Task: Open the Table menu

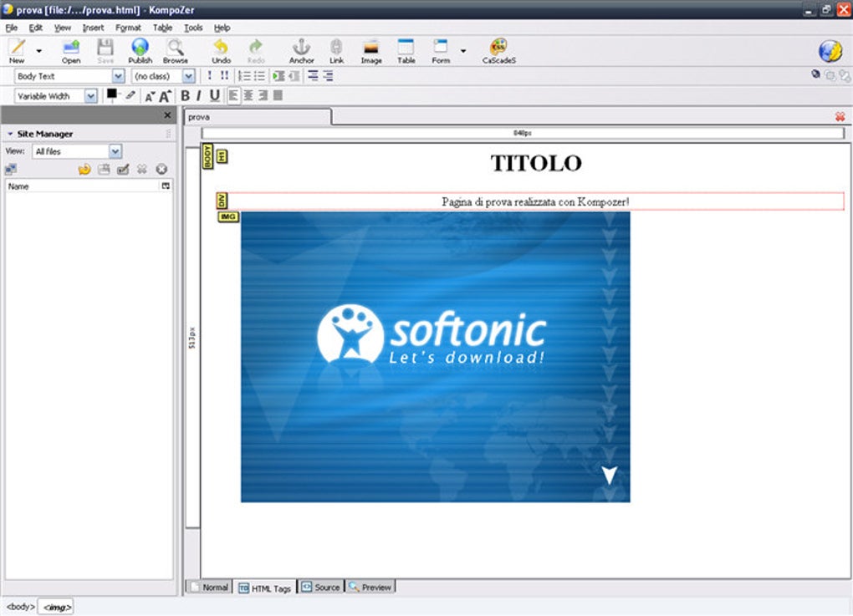Action: tap(162, 28)
